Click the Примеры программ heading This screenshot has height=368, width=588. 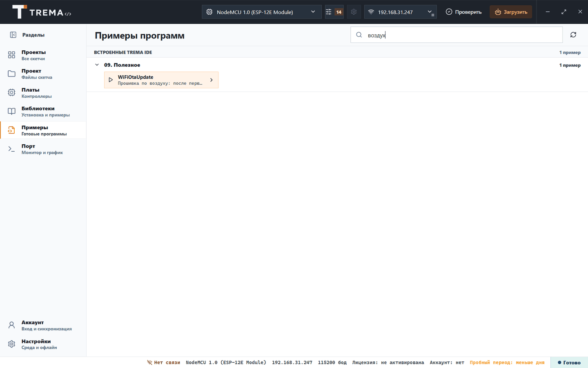pos(140,36)
